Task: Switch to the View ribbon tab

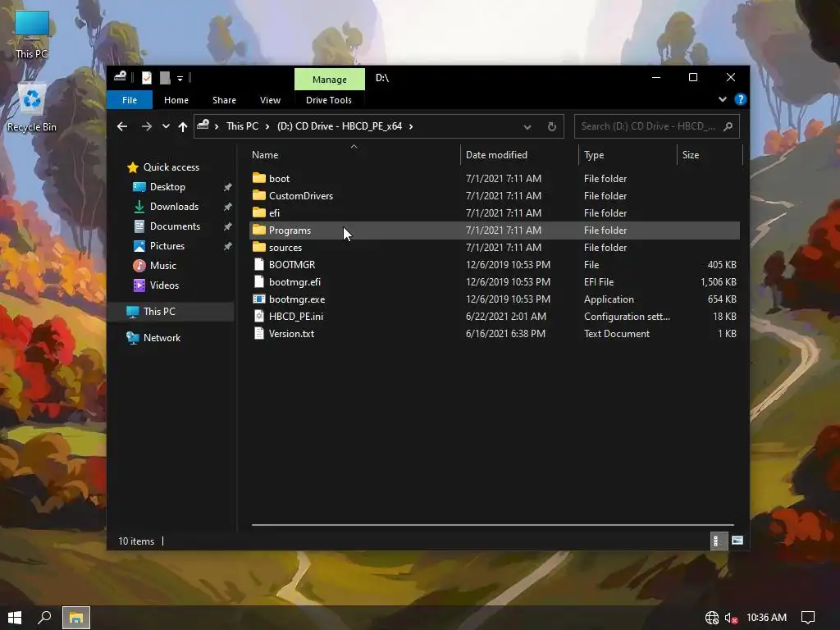Action: click(270, 100)
